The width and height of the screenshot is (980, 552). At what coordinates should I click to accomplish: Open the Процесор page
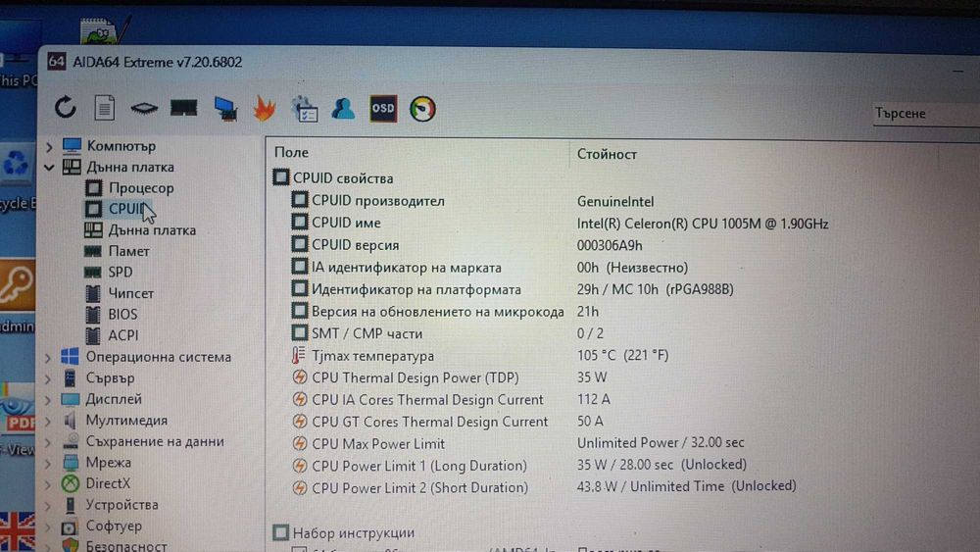141,187
